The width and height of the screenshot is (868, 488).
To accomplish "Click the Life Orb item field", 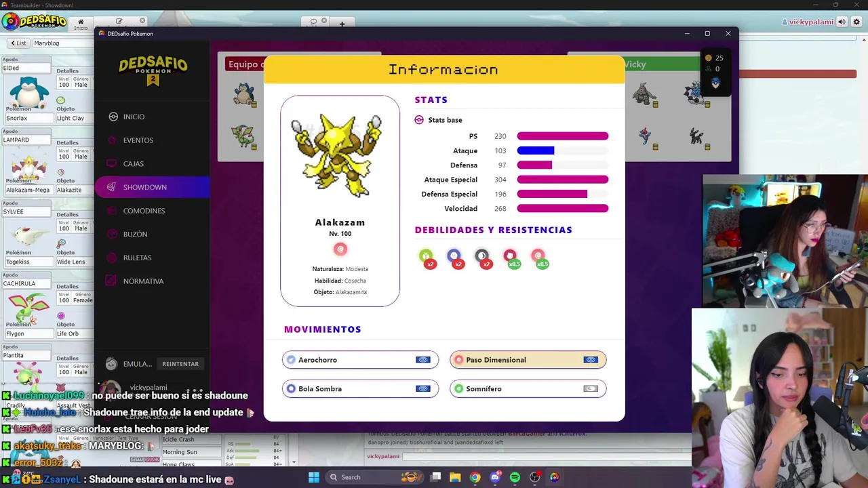I will (74, 333).
